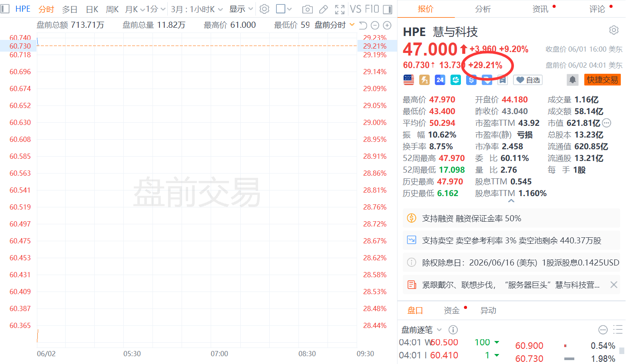Zoom out chart with minus icon

375,25
